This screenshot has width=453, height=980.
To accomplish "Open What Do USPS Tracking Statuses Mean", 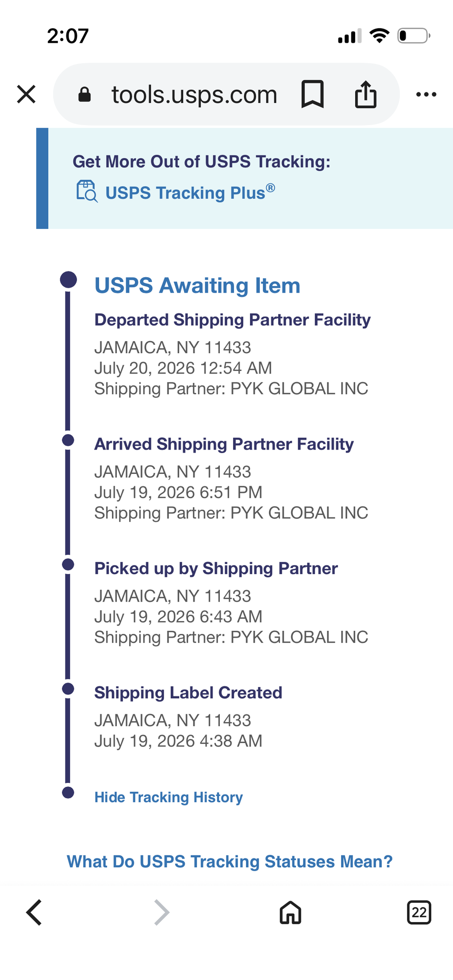I will click(230, 861).
